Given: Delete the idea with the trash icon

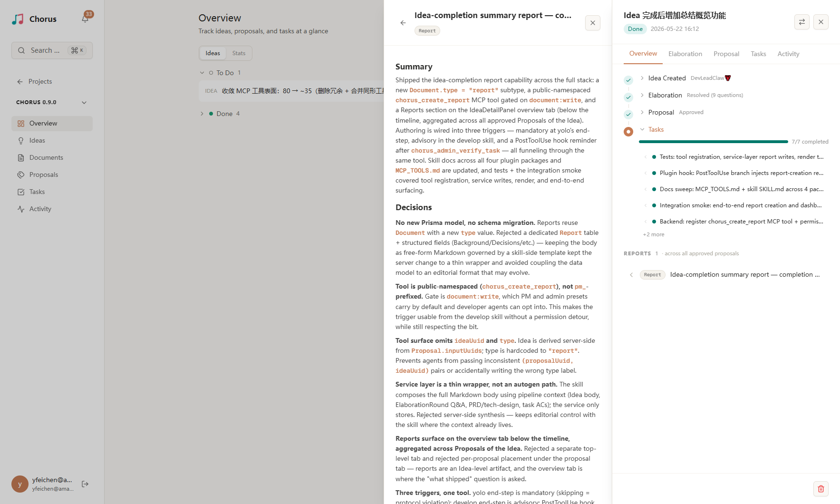Looking at the screenshot, I should [x=821, y=489].
